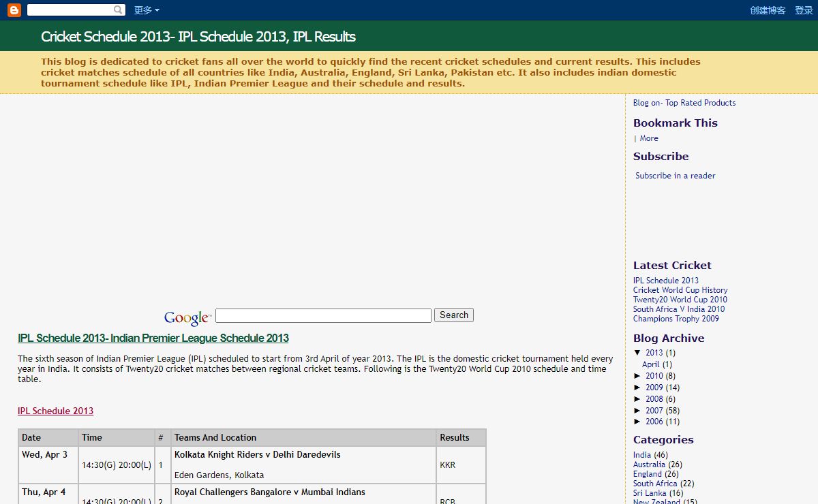Image resolution: width=818 pixels, height=504 pixels.
Task: Open Champions Trophy 2009 link
Action: (x=676, y=319)
